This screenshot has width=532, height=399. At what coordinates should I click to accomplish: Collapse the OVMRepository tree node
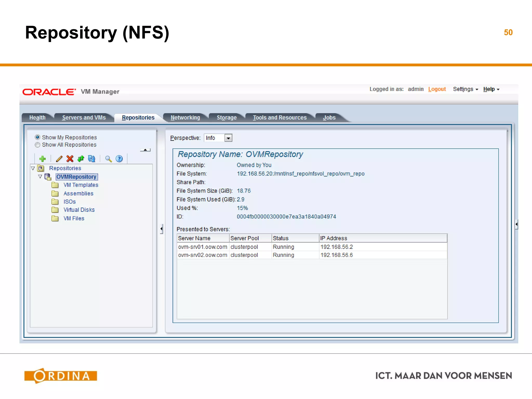pyautogui.click(x=40, y=177)
